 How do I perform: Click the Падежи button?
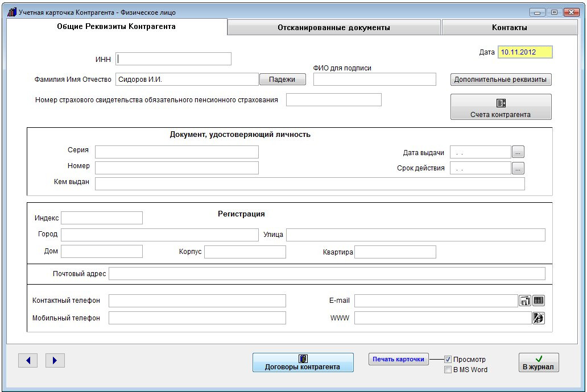pos(283,80)
